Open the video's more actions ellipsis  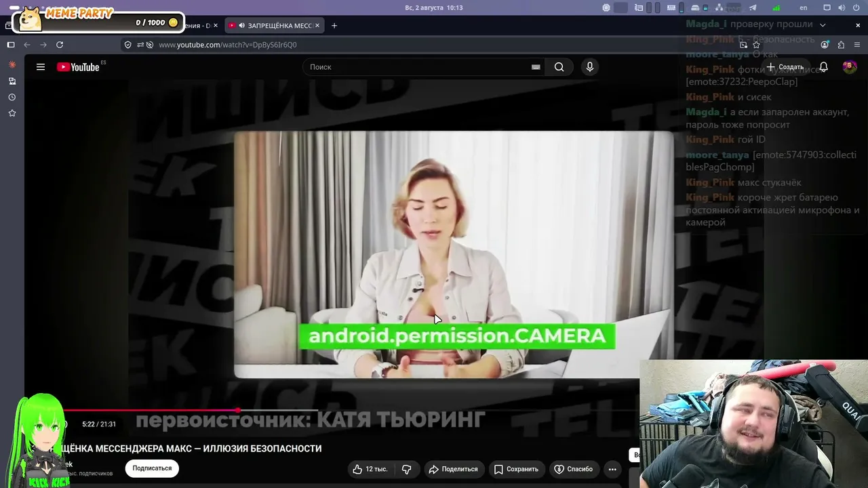(612, 469)
